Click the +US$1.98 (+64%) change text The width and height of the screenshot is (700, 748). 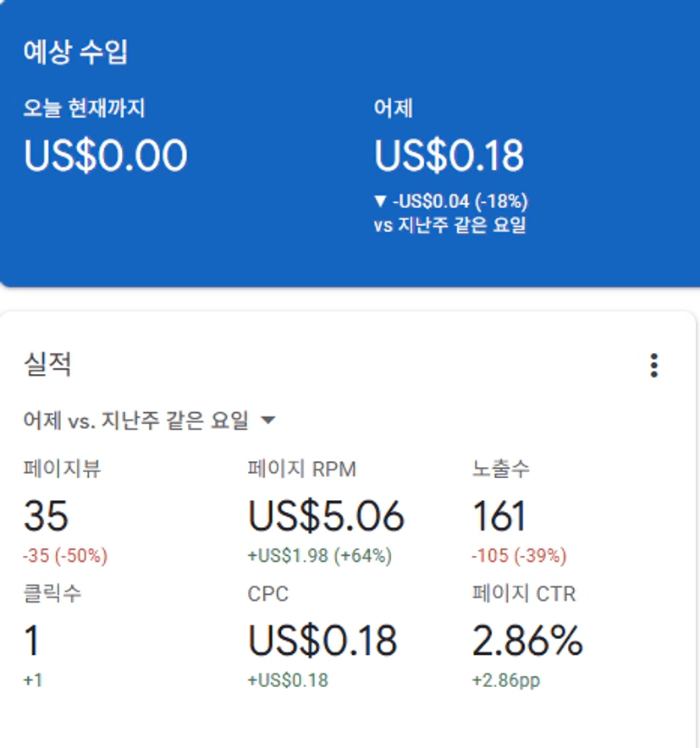[x=320, y=556]
